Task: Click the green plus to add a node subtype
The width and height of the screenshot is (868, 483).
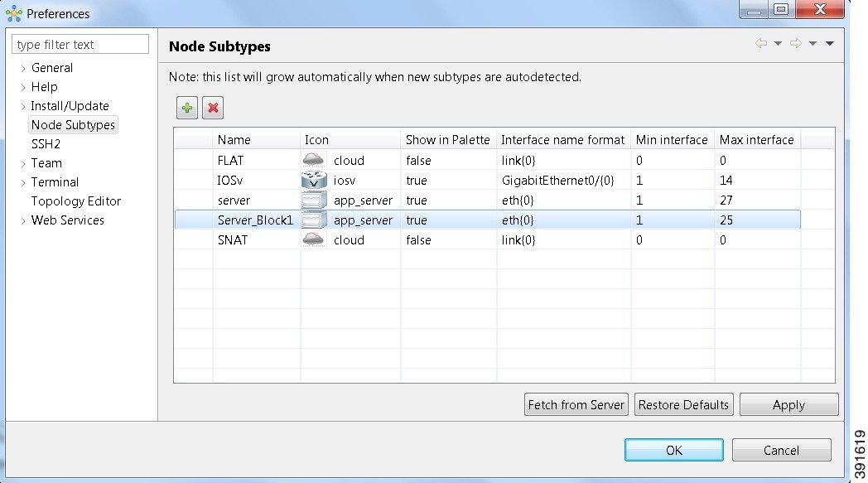Action: tap(187, 108)
